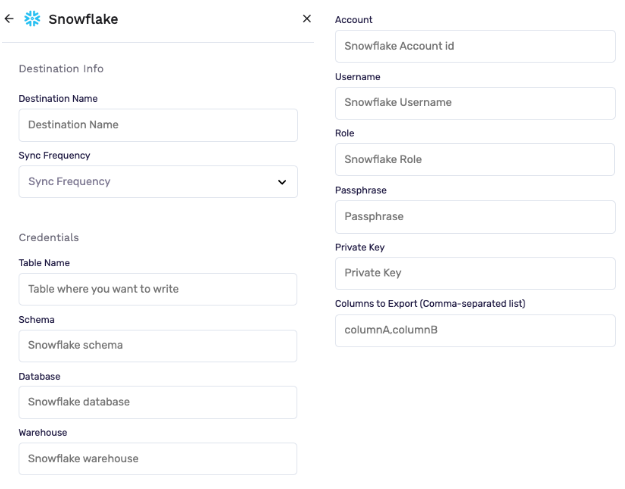Select the Snowflake database input field
The image size is (625, 489).
(157, 403)
